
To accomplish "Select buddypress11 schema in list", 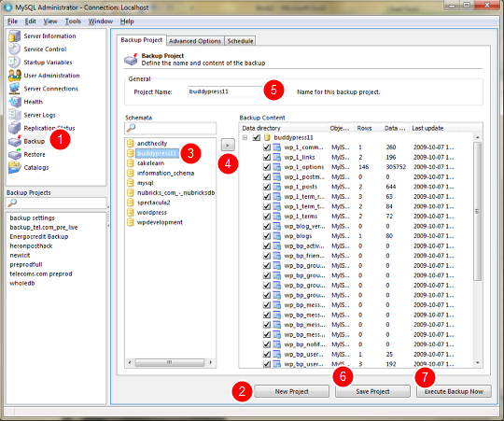I will tap(157, 154).
